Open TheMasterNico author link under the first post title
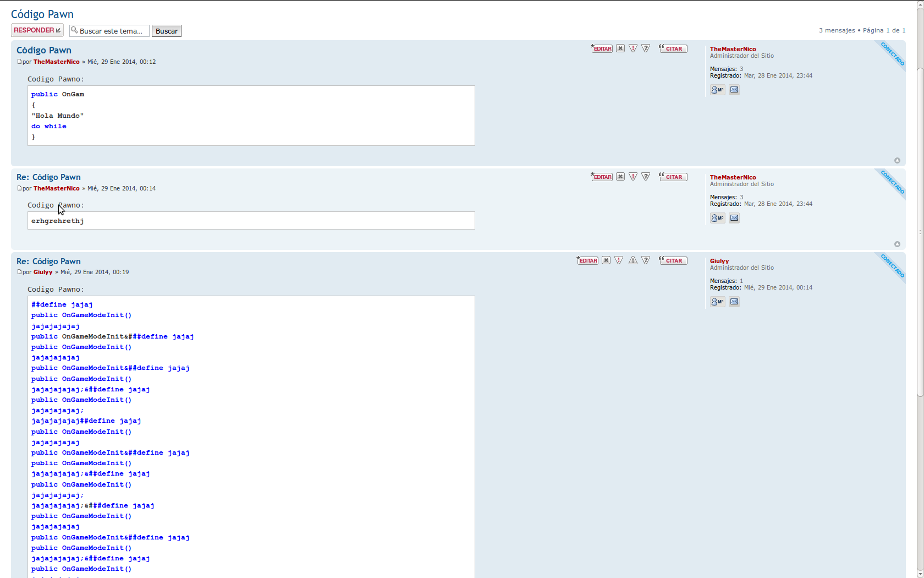The width and height of the screenshot is (924, 578). coord(56,62)
